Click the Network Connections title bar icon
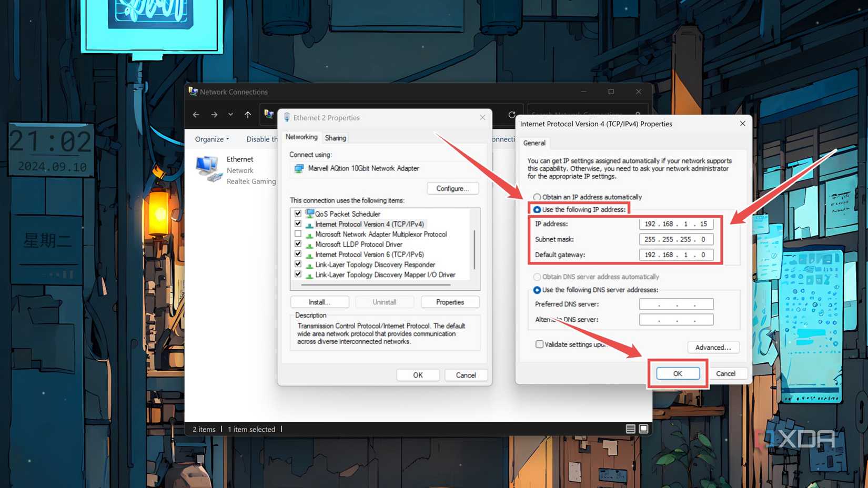868x488 pixels. pyautogui.click(x=193, y=91)
